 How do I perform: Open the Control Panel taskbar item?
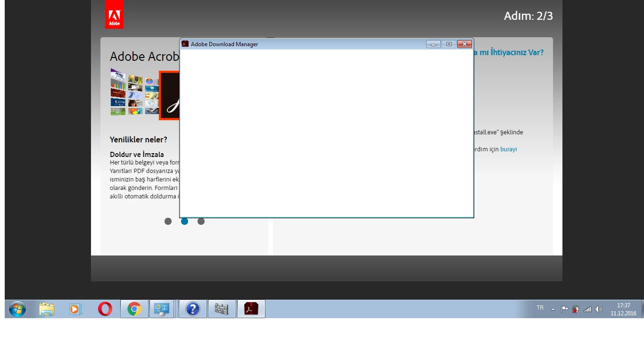162,309
